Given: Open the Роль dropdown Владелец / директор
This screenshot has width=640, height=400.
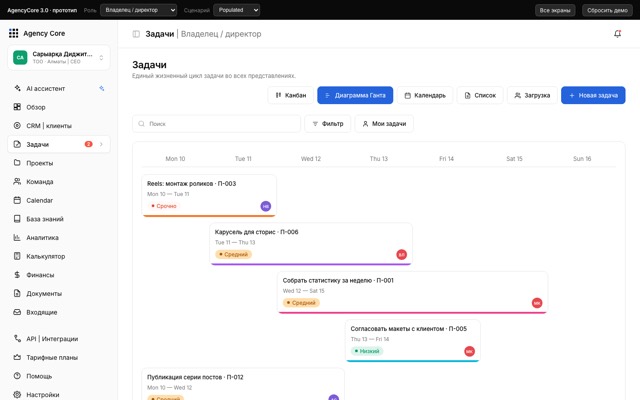Looking at the screenshot, I should (x=139, y=10).
